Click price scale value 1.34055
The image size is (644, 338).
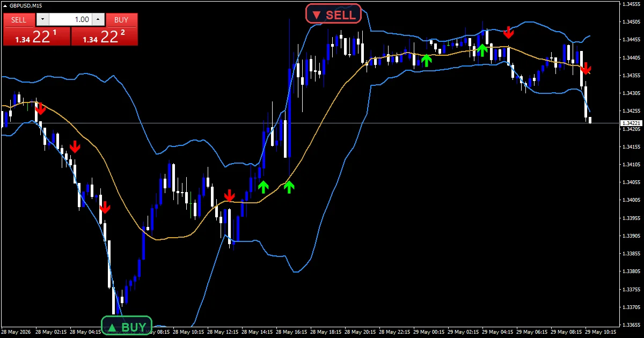tap(631, 182)
